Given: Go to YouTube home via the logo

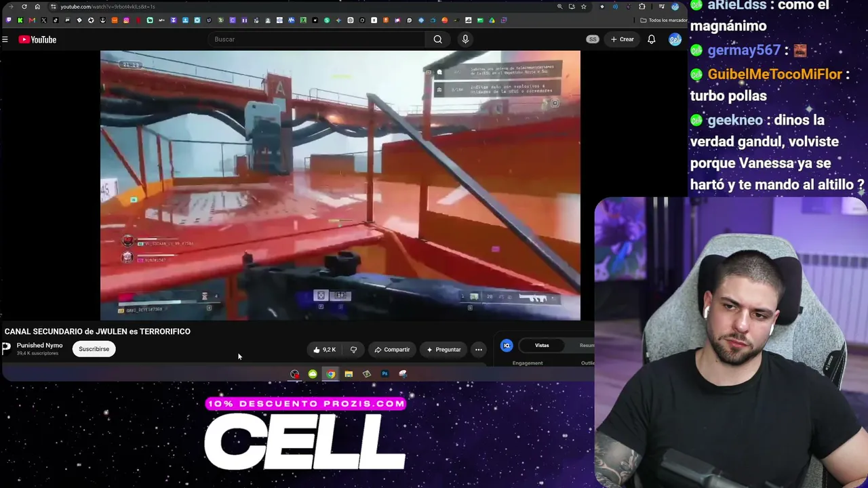Looking at the screenshot, I should tap(37, 39).
